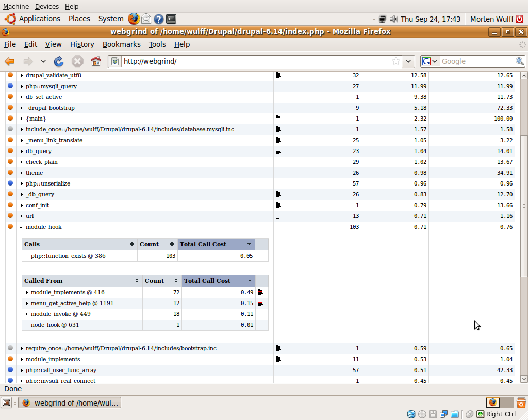The width and height of the screenshot is (528, 420).
Task: Open the terminal launcher in top panel
Action: pyautogui.click(x=171, y=19)
